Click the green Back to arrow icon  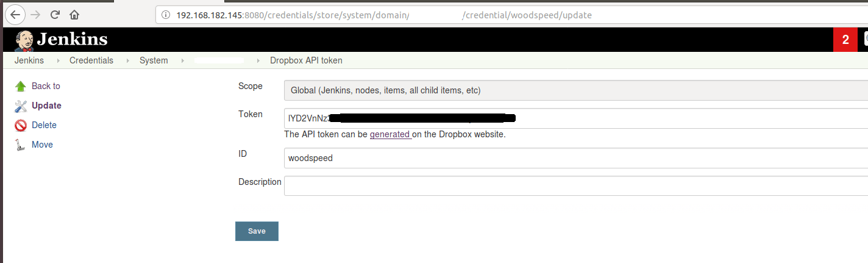click(x=21, y=86)
